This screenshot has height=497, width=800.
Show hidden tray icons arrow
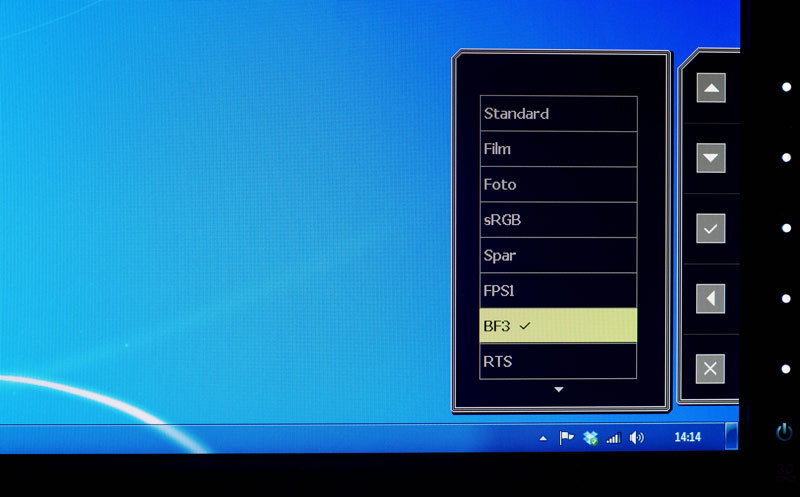click(543, 438)
